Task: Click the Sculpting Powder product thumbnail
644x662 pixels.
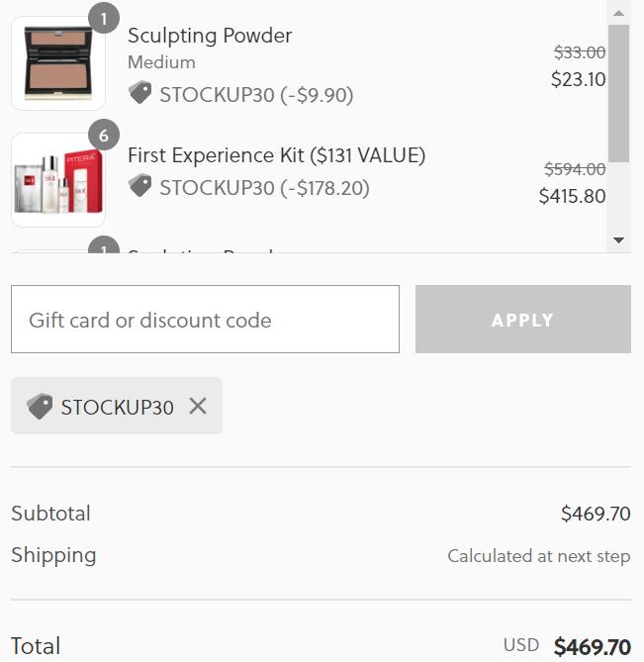Action: click(x=58, y=63)
